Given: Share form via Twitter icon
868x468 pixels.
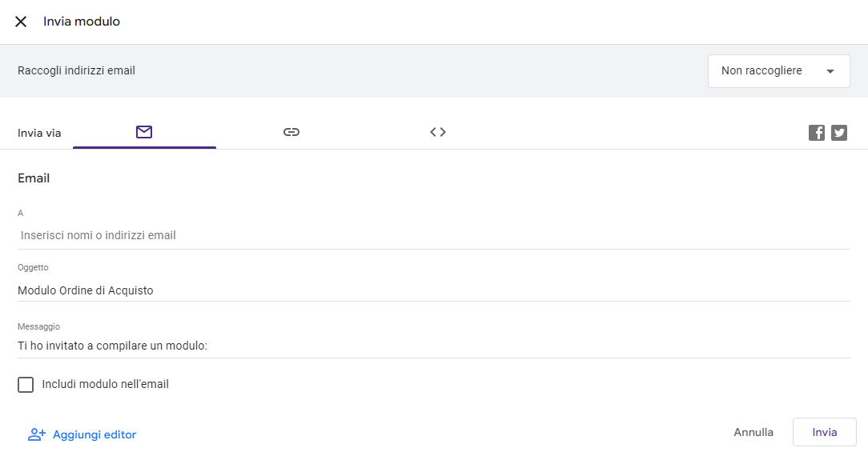Looking at the screenshot, I should coord(839,133).
